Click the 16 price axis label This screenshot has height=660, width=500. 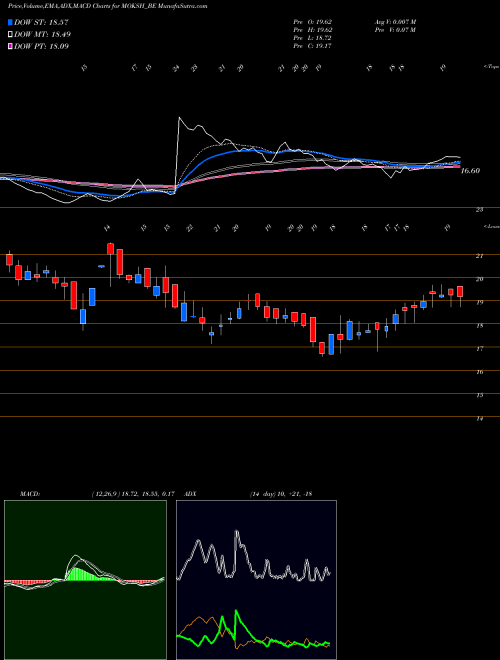coord(479,372)
